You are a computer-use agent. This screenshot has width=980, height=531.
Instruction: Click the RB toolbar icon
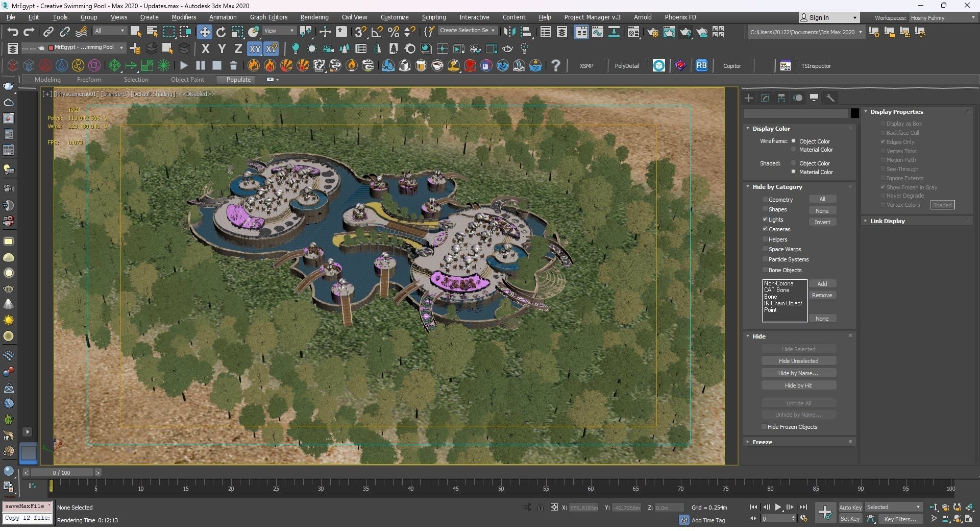pyautogui.click(x=701, y=65)
